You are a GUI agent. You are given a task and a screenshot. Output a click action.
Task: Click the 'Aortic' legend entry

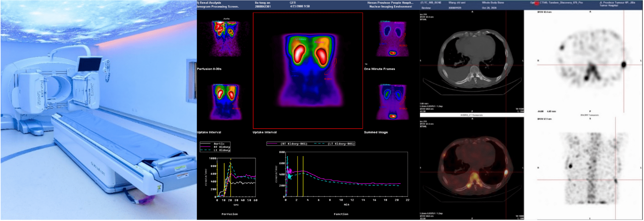215,144
